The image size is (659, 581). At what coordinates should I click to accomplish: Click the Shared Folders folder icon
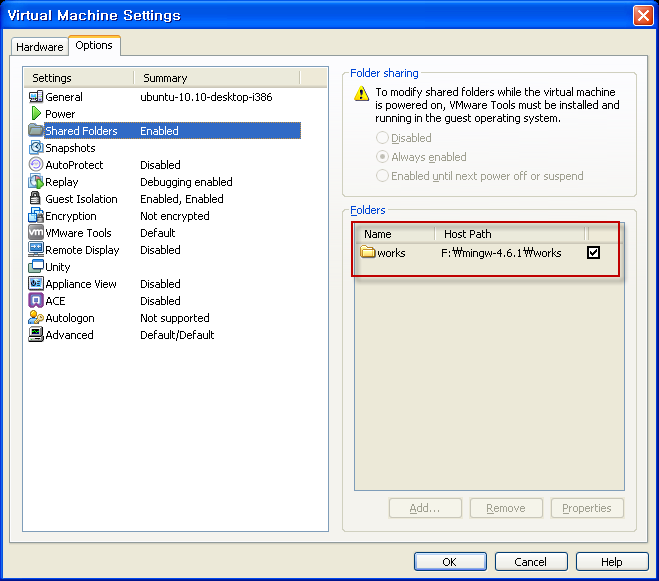(36, 130)
